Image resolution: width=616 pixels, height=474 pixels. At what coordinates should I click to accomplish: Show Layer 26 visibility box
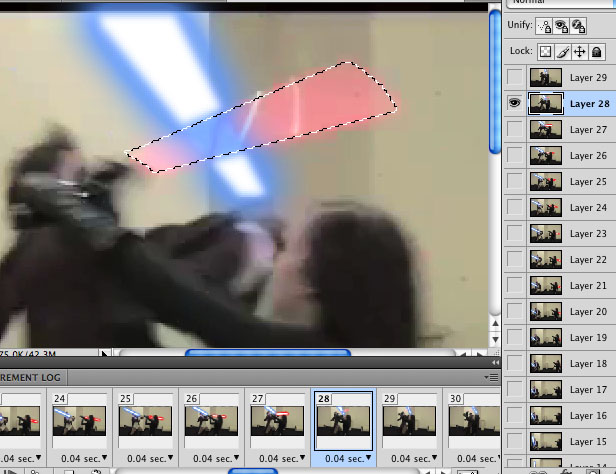coord(515,155)
